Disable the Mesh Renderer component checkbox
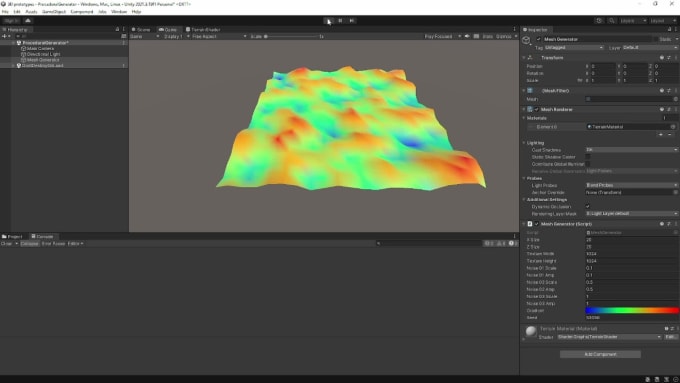 pos(536,110)
